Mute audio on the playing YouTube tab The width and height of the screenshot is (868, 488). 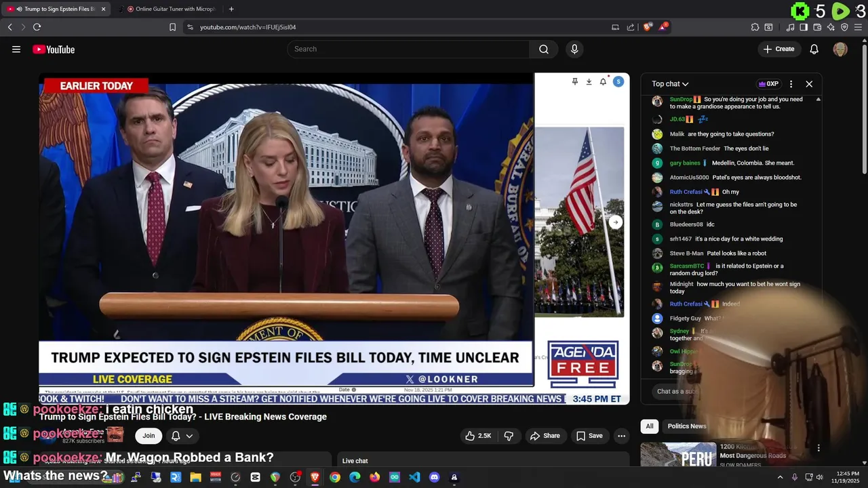click(x=18, y=9)
